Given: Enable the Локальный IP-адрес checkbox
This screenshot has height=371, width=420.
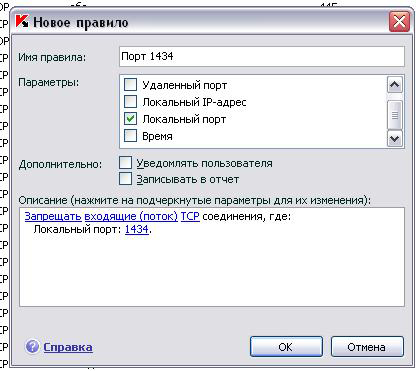Looking at the screenshot, I should (x=130, y=102).
